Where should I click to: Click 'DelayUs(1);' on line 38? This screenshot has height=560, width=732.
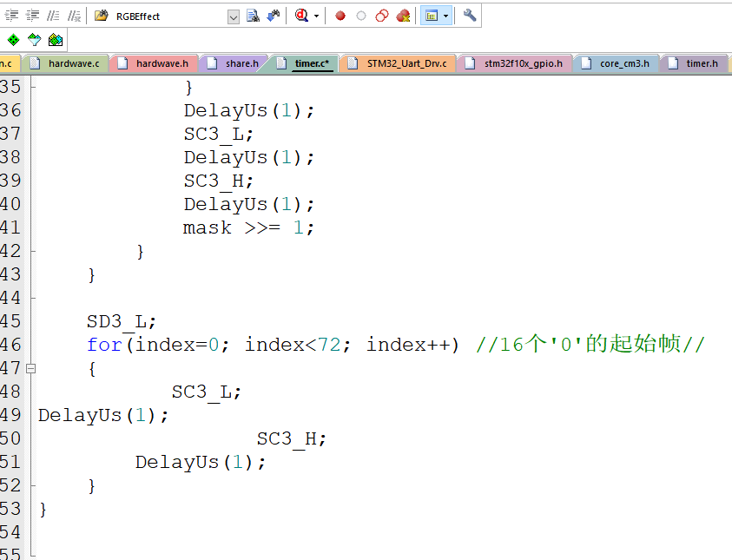249,158
